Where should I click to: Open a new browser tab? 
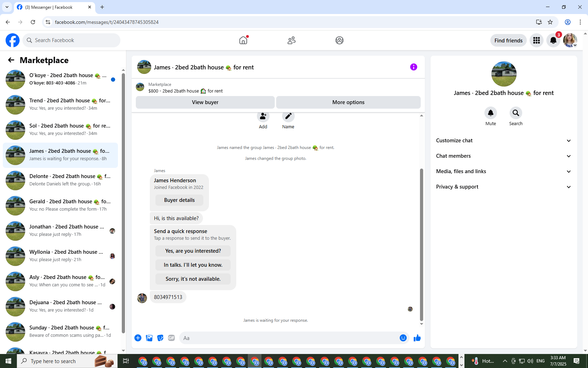(x=102, y=7)
